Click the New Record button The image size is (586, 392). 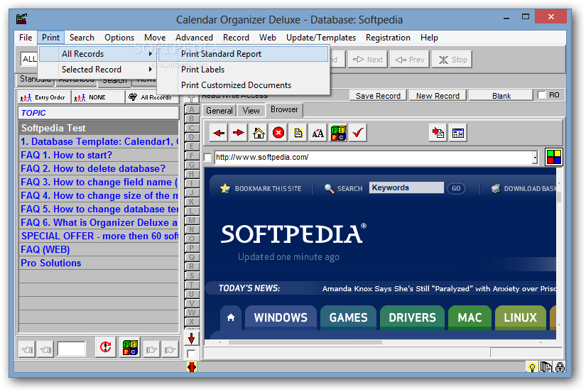coord(438,96)
